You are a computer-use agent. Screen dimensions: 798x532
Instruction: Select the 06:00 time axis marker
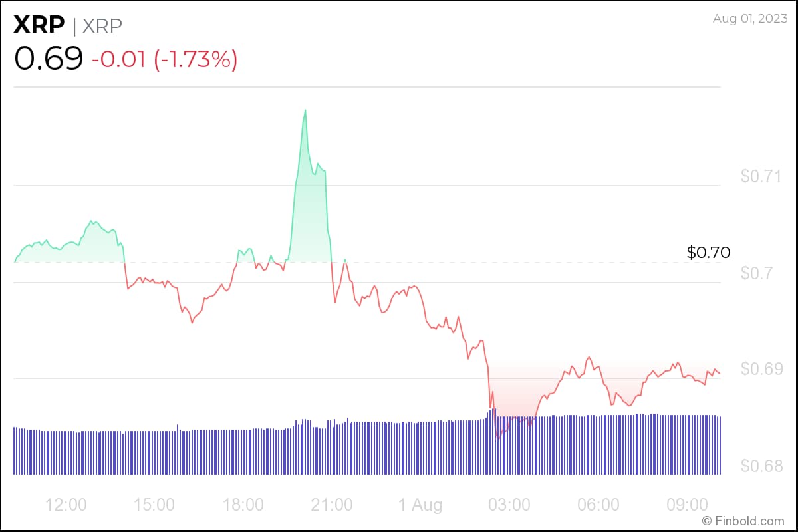pos(599,505)
